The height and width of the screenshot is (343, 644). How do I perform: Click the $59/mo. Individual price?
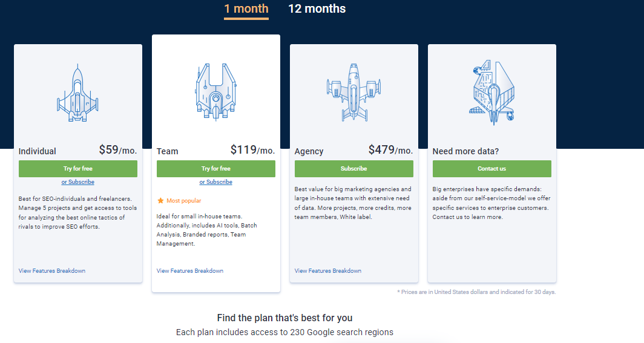(118, 150)
